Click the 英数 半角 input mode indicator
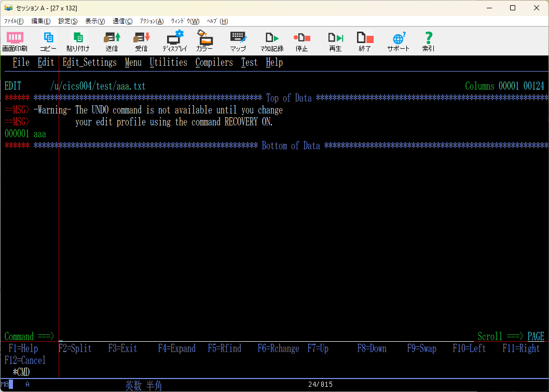This screenshot has width=549, height=392. tap(144, 385)
